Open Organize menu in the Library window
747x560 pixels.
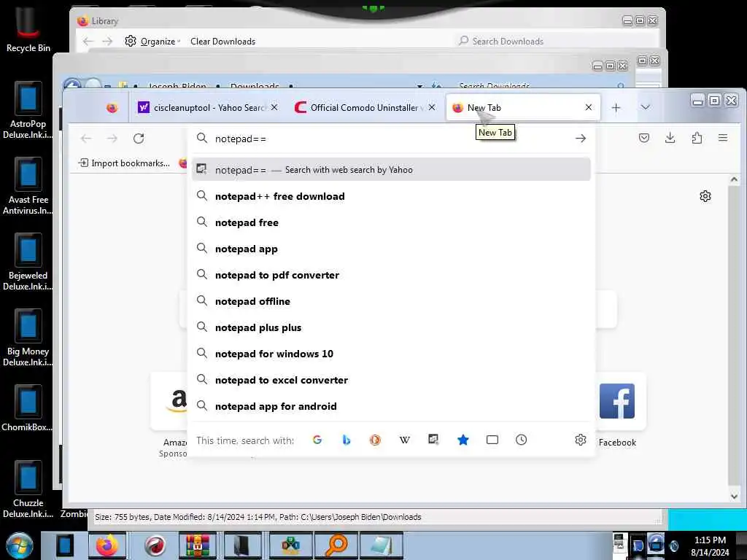(152, 42)
